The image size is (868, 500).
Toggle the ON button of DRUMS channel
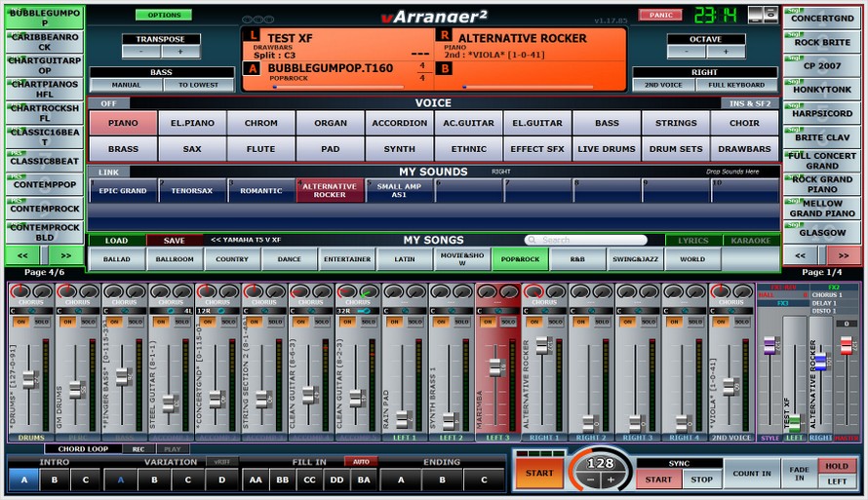(x=19, y=321)
